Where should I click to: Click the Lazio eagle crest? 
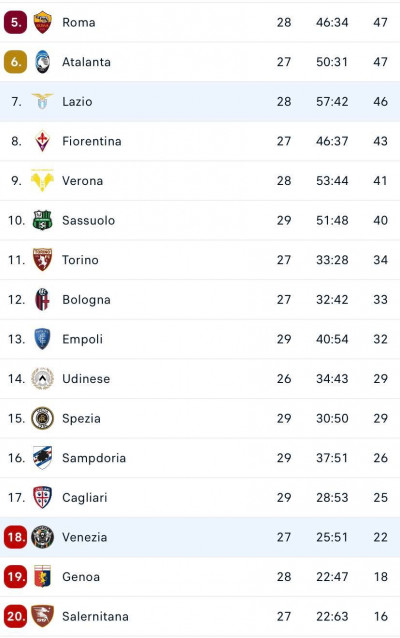42,101
